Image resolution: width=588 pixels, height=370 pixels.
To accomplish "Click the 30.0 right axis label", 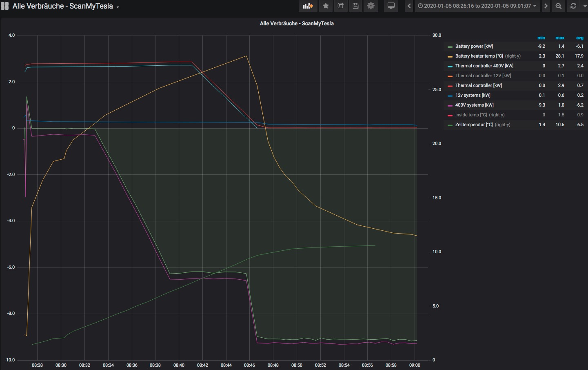I will pyautogui.click(x=437, y=36).
